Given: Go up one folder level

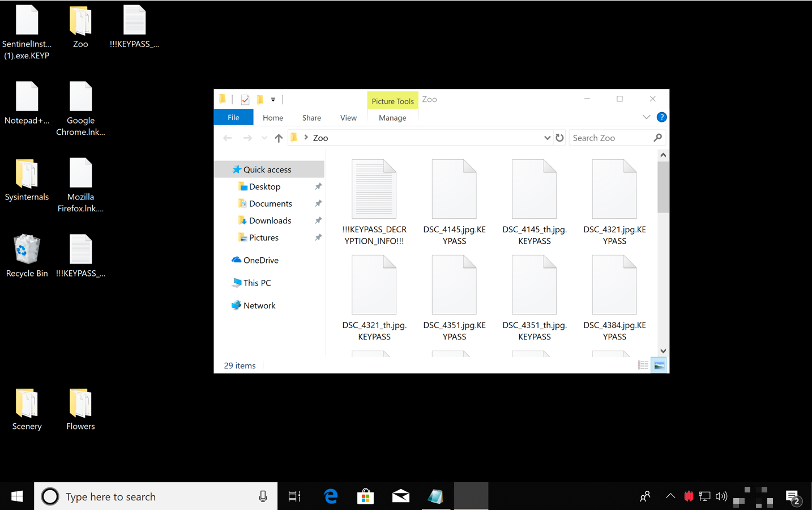Looking at the screenshot, I should point(278,138).
